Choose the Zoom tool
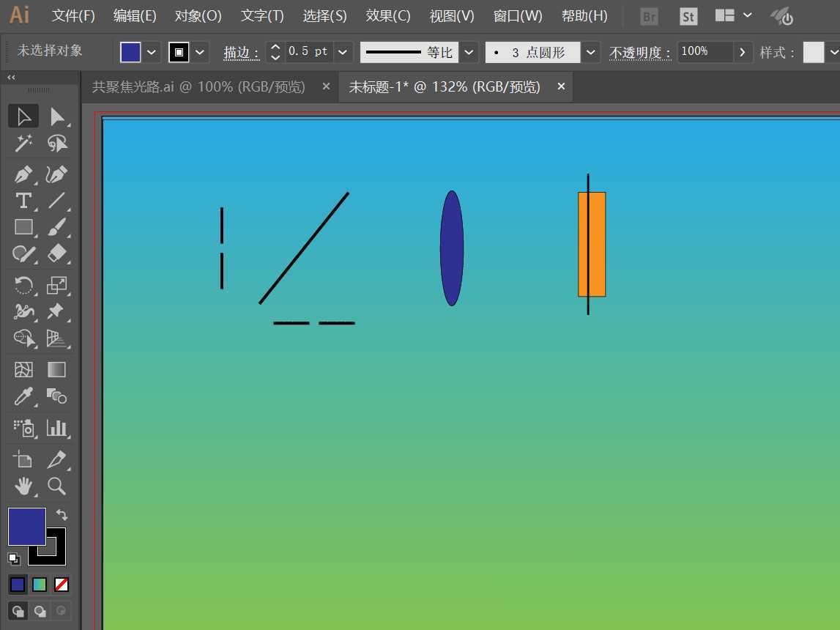The height and width of the screenshot is (630, 840). [56, 486]
